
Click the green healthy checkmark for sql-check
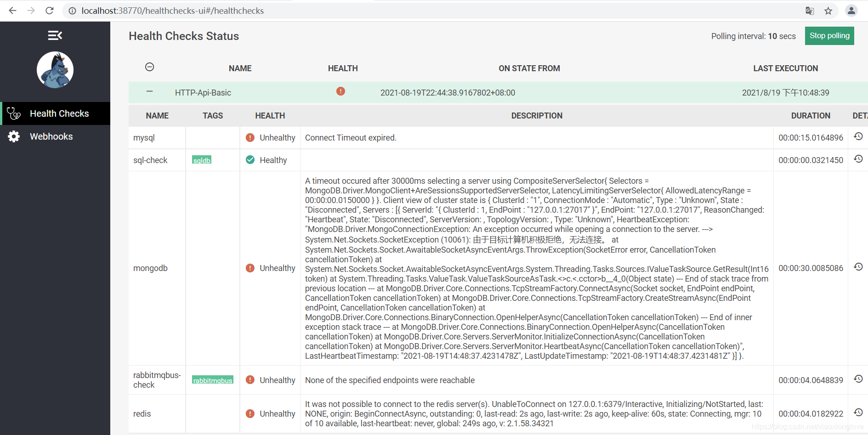pos(250,159)
